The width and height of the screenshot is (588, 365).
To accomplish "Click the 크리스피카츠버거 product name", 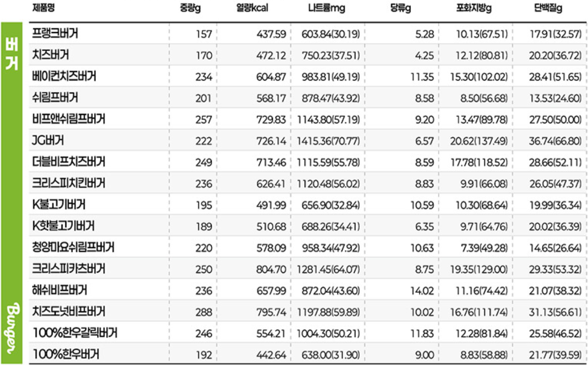I will tap(68, 269).
